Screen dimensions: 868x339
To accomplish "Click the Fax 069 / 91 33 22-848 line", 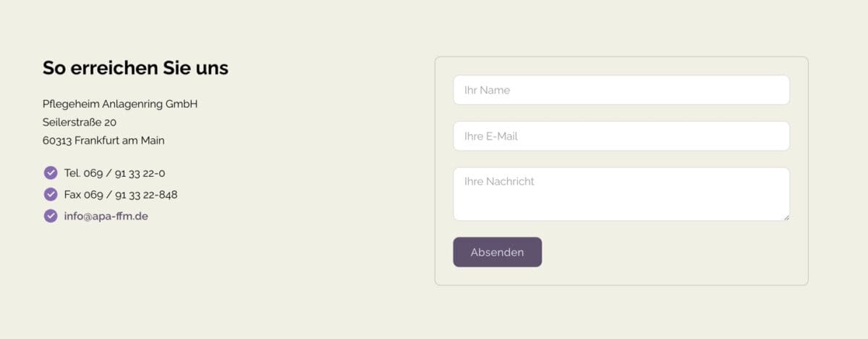I will (121, 195).
